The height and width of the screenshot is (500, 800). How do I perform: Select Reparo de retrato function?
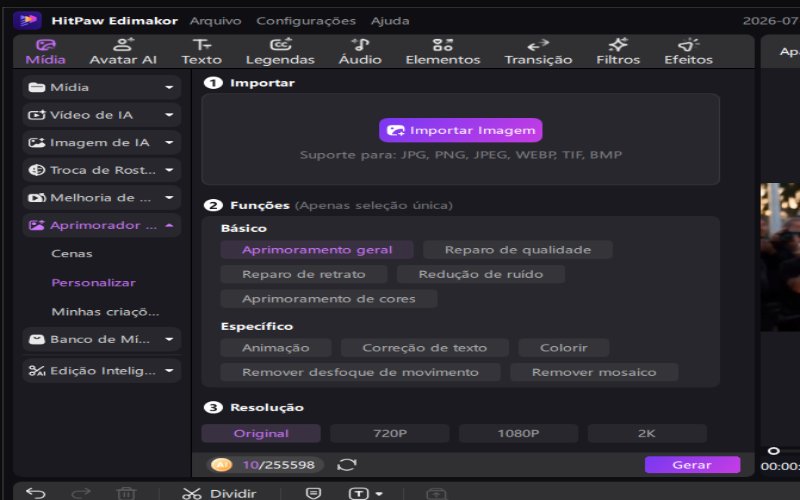(x=304, y=274)
